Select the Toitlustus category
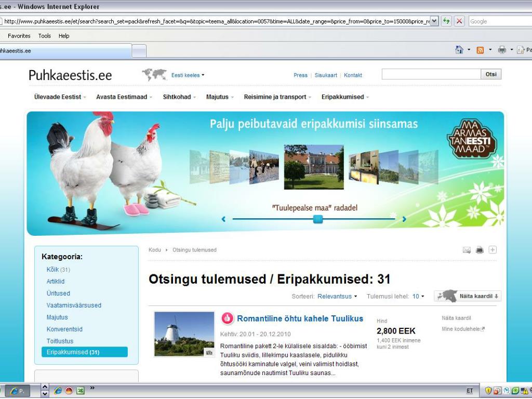532x399 pixels. (x=60, y=341)
